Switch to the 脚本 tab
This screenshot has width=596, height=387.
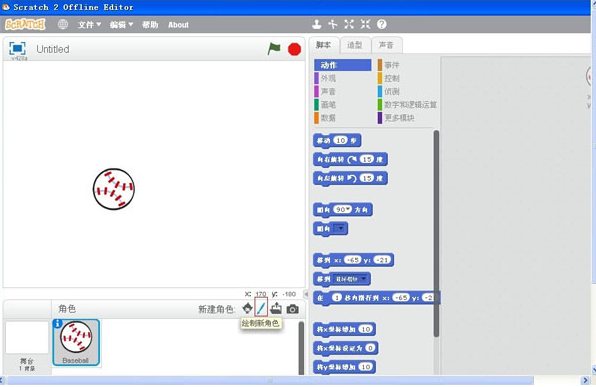coord(323,45)
